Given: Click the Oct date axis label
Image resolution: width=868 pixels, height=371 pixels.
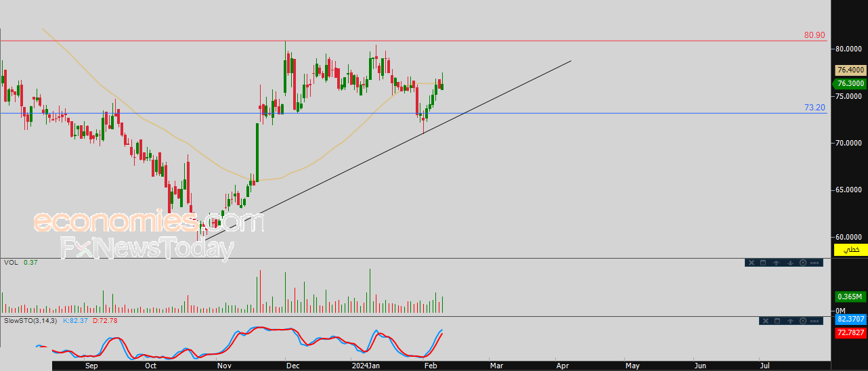Looking at the screenshot, I should click(150, 366).
